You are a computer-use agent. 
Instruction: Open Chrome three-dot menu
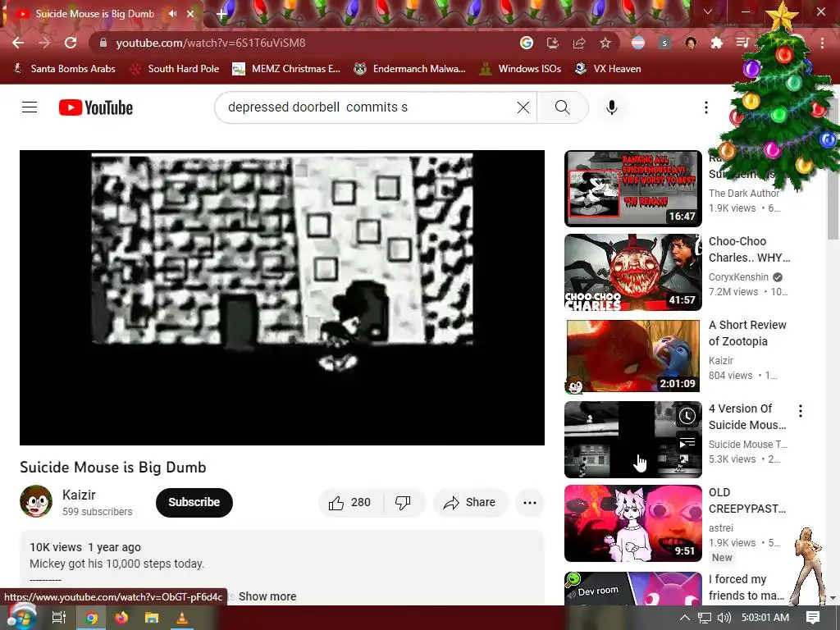click(822, 43)
